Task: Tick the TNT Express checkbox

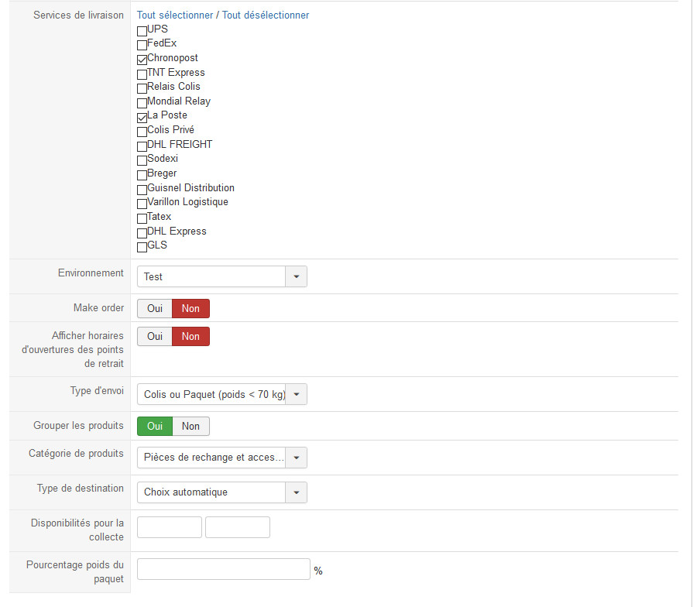Action: click(x=142, y=74)
